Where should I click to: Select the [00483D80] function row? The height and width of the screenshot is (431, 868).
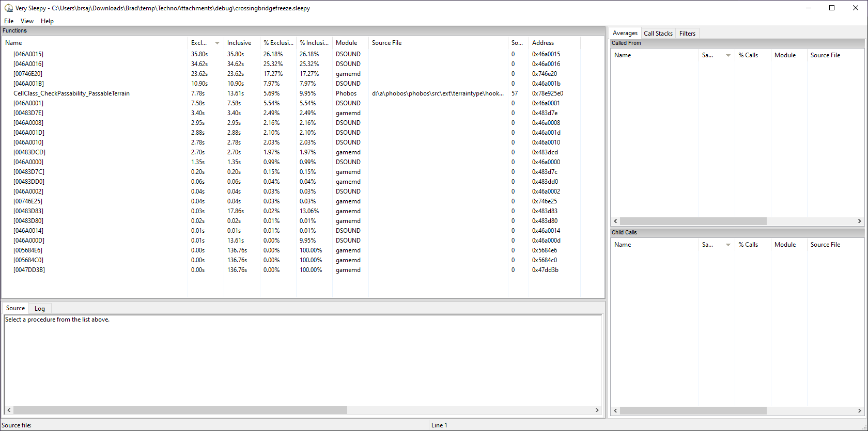point(303,221)
